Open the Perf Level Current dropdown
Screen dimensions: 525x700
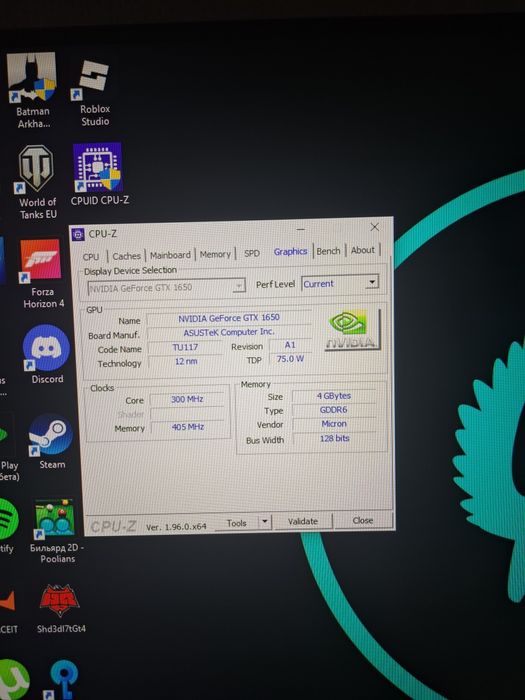pyautogui.click(x=340, y=283)
